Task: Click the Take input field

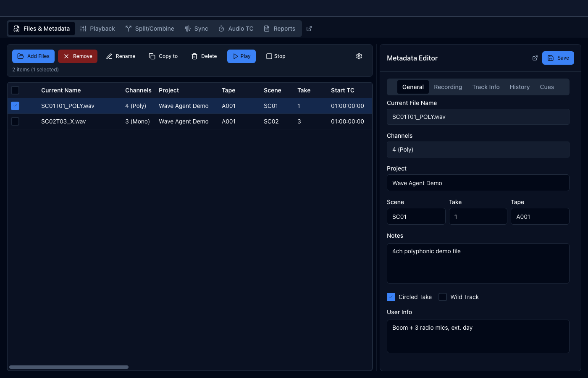Action: pos(478,216)
